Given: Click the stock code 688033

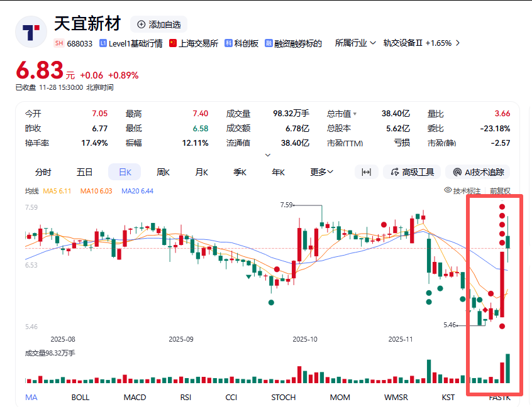Looking at the screenshot, I should 80,44.
